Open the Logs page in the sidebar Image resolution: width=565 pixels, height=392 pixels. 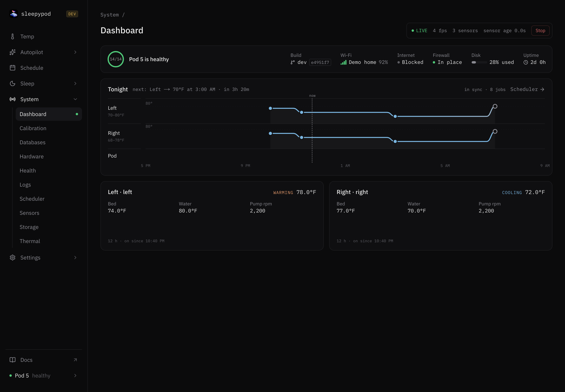[49, 185]
